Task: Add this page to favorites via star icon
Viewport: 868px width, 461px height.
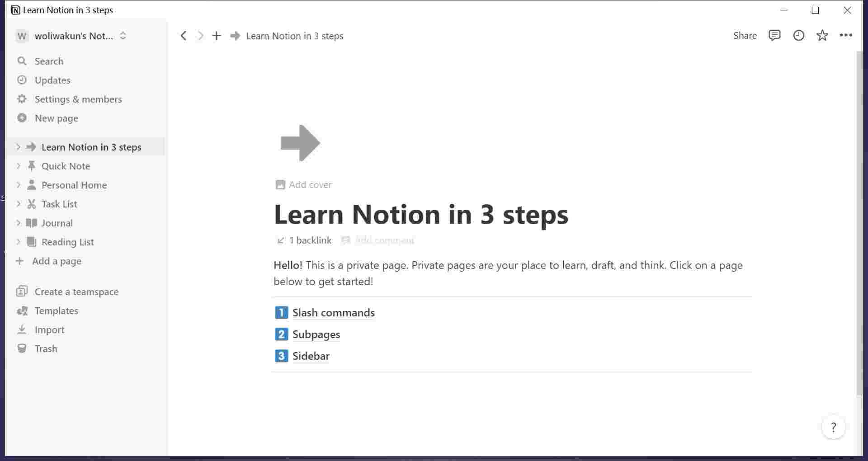Action: (x=822, y=35)
